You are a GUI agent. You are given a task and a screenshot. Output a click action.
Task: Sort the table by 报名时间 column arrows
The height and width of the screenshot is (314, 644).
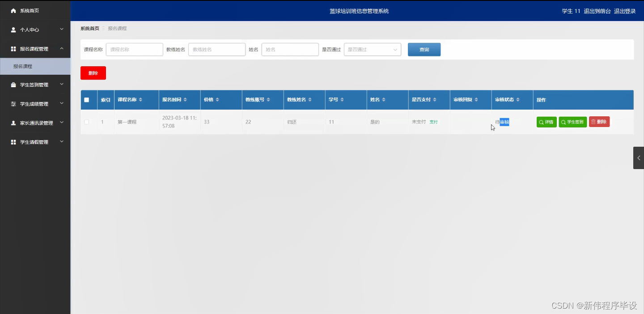(185, 100)
